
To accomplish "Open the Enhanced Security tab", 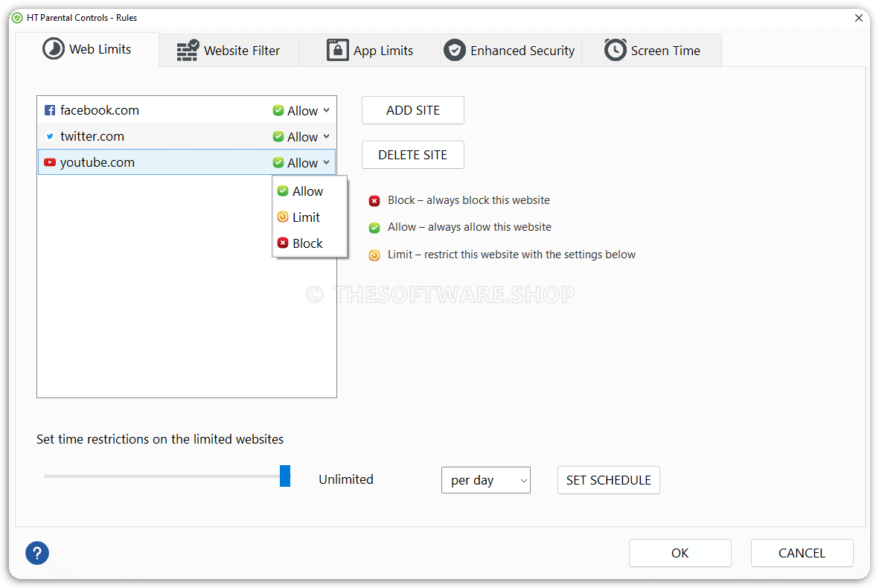I will pos(511,51).
